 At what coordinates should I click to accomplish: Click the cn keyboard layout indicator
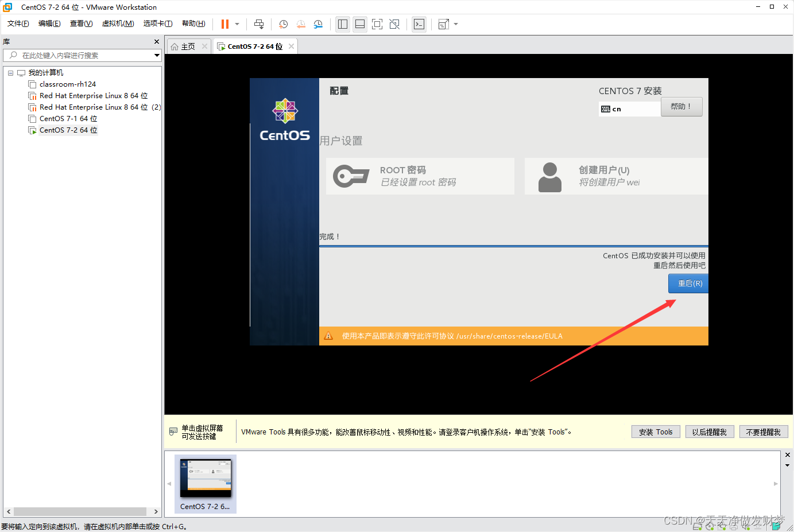pyautogui.click(x=629, y=109)
